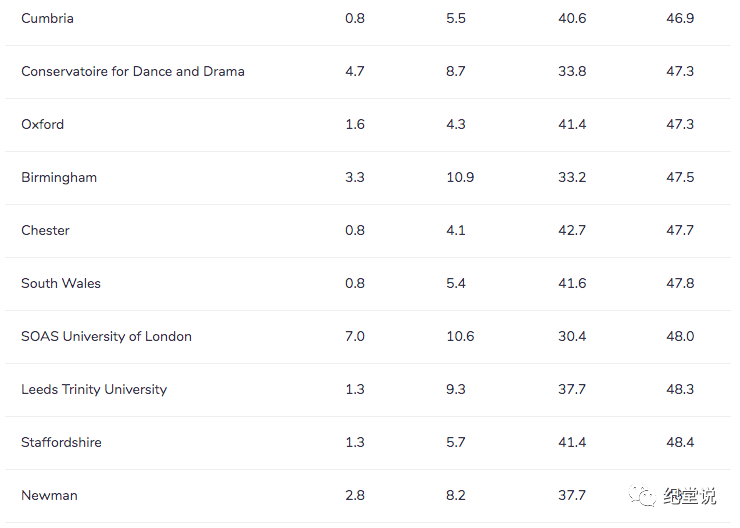740x528 pixels.
Task: Select Chester in the table
Action: pos(46,230)
